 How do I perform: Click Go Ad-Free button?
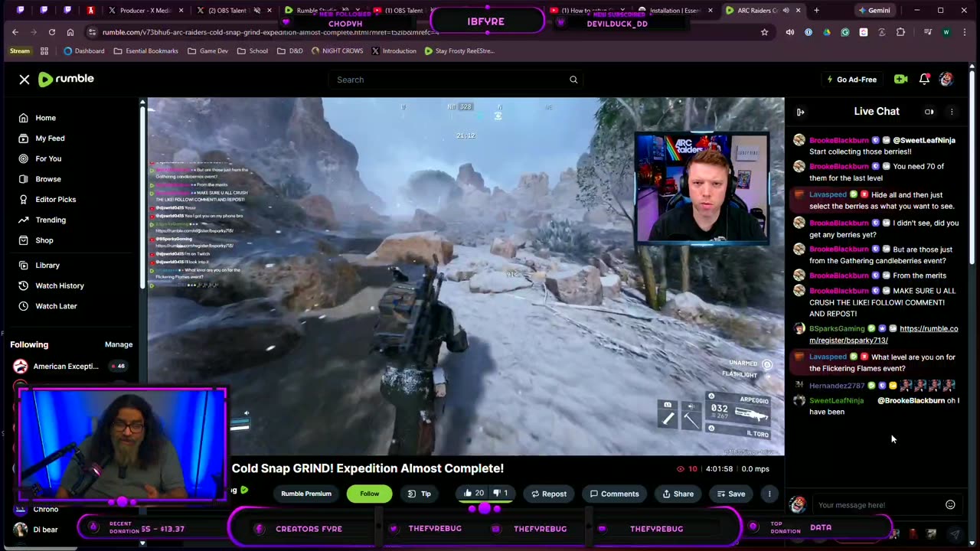pyautogui.click(x=851, y=80)
